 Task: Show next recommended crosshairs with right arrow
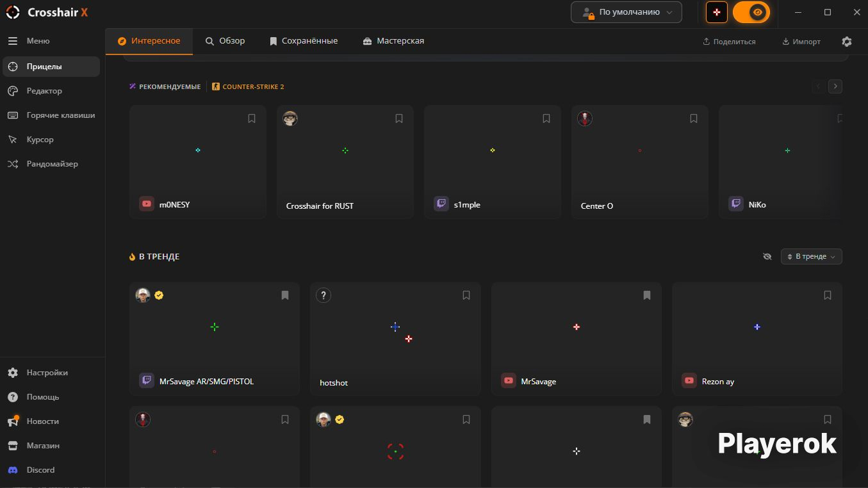tap(835, 86)
